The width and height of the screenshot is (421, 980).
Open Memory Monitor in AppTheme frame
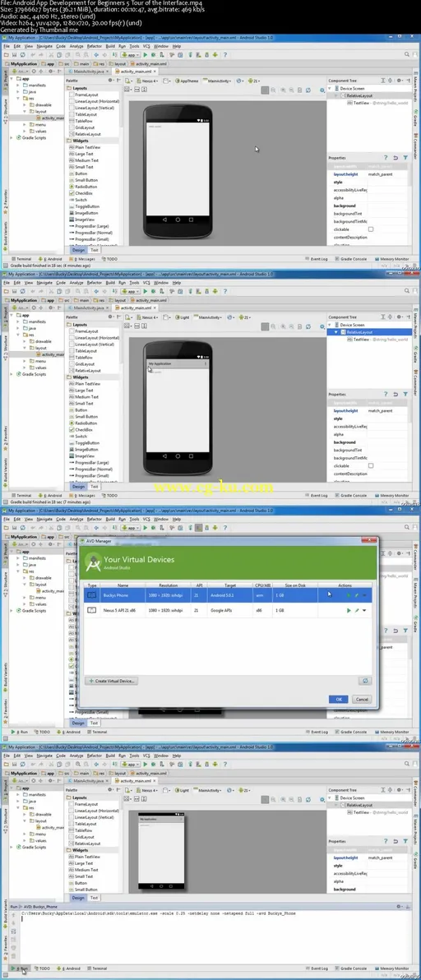pyautogui.click(x=391, y=259)
